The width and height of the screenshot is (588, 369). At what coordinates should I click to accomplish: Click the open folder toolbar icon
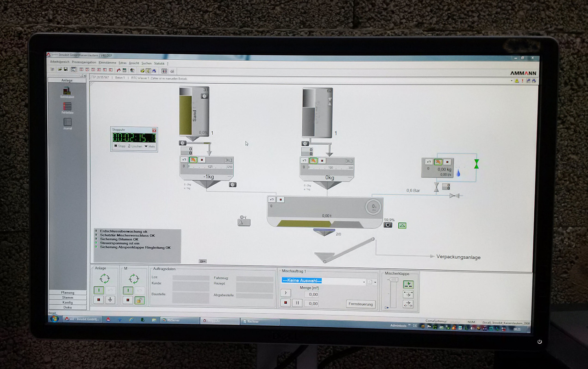tap(59, 69)
